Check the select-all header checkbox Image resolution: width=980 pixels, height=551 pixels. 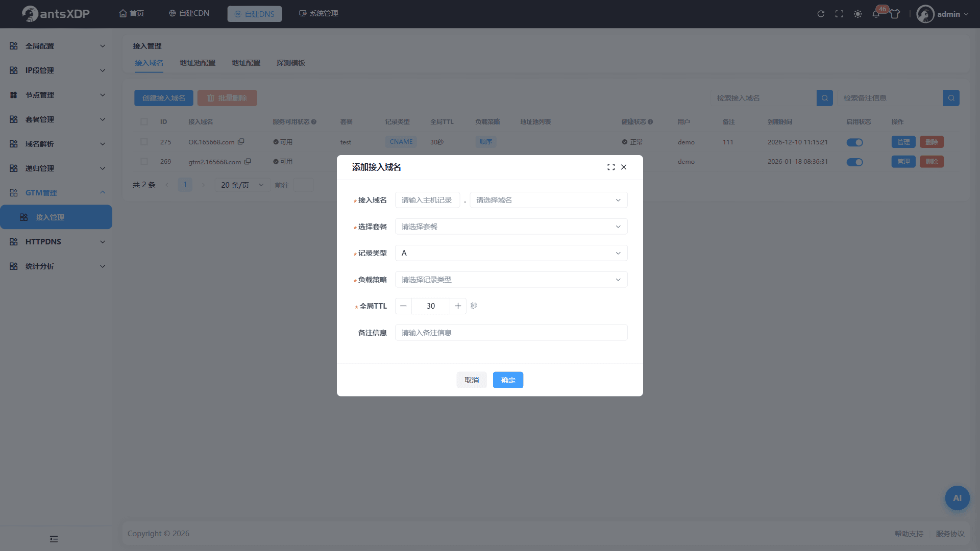(144, 122)
